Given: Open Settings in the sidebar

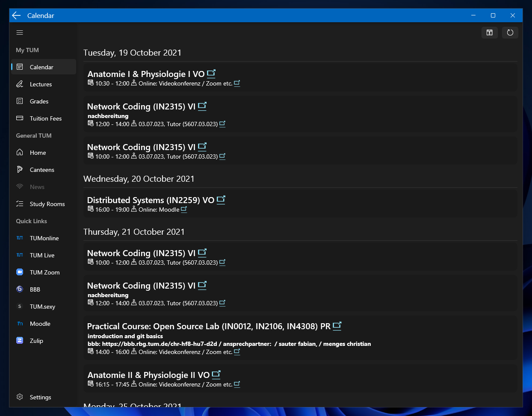Looking at the screenshot, I should (44, 397).
